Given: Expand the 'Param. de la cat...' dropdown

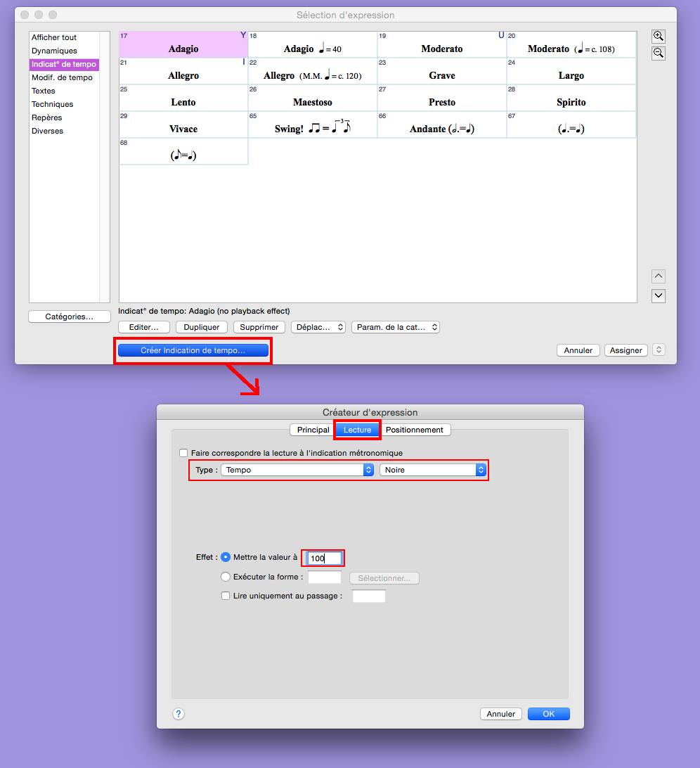Looking at the screenshot, I should click(x=396, y=327).
